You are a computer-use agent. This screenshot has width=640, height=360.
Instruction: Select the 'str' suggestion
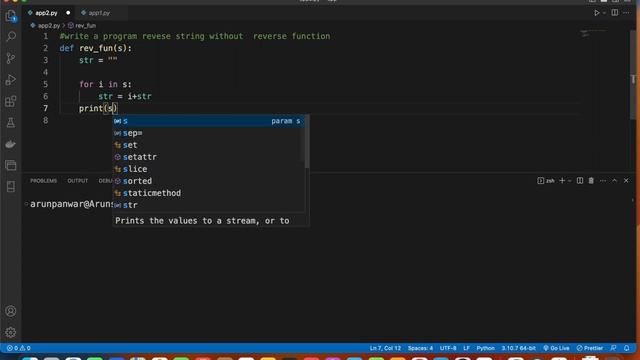point(209,205)
